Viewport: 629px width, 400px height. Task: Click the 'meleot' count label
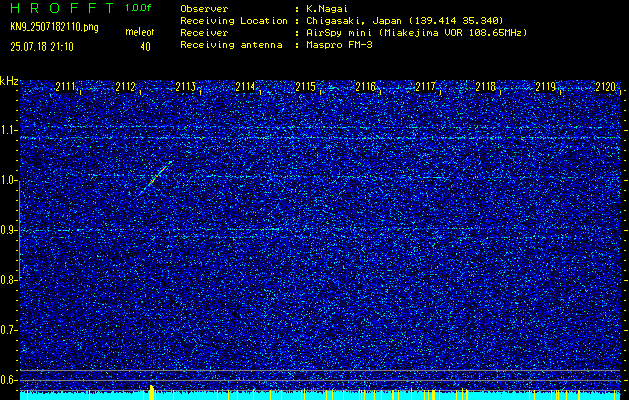tap(140, 32)
